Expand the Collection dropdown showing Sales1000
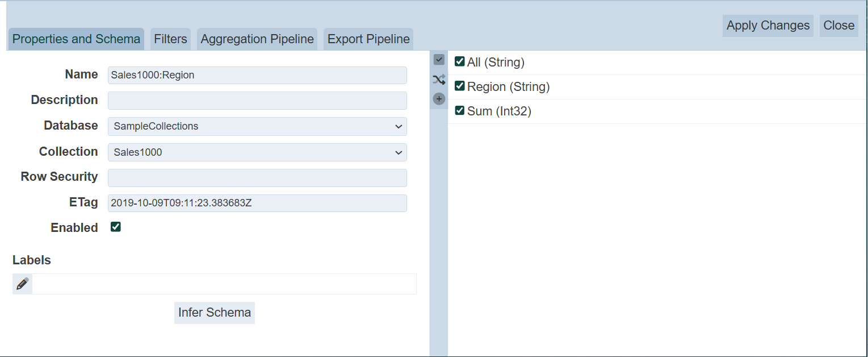868x357 pixels. click(x=257, y=152)
